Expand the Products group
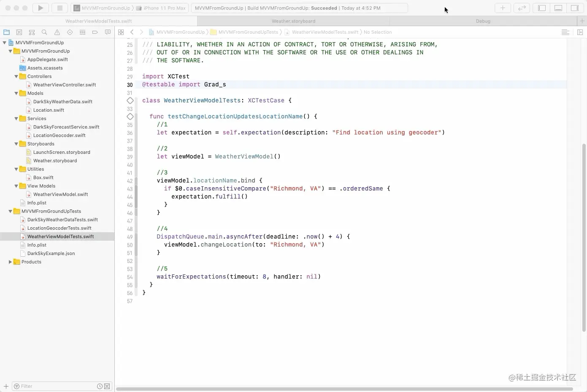The height and width of the screenshot is (392, 587). 10,262
